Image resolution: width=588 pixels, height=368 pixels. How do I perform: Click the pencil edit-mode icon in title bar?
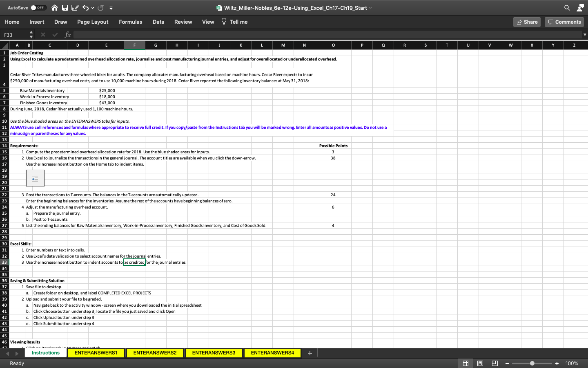[x=76, y=7]
